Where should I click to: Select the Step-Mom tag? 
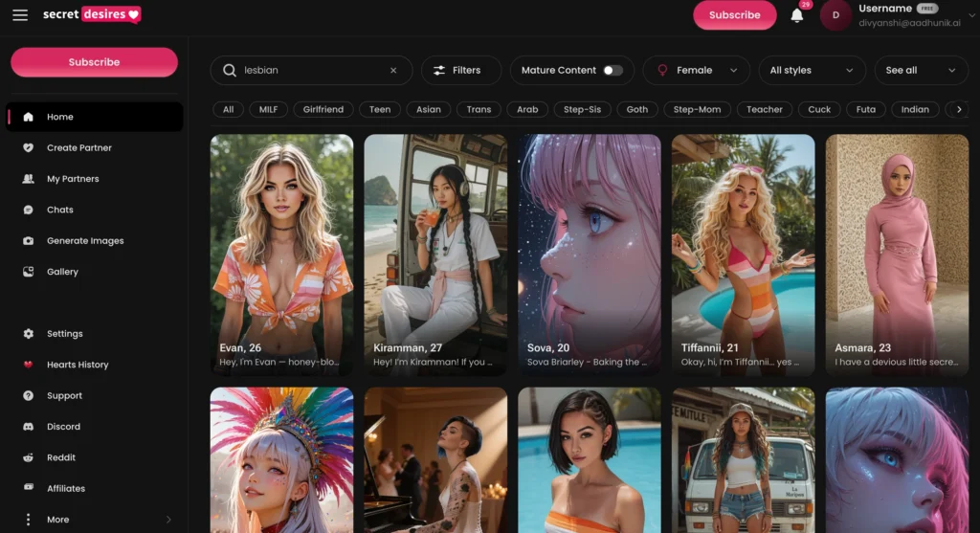coord(697,109)
